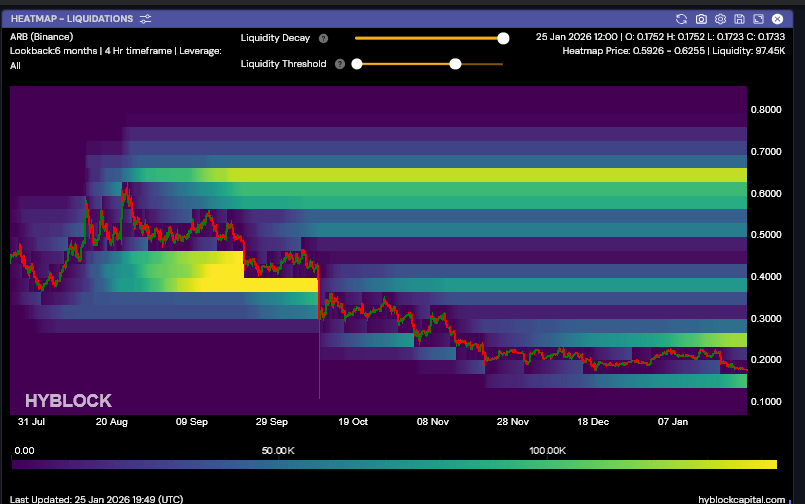Click the 09 Sep date label

[191, 422]
